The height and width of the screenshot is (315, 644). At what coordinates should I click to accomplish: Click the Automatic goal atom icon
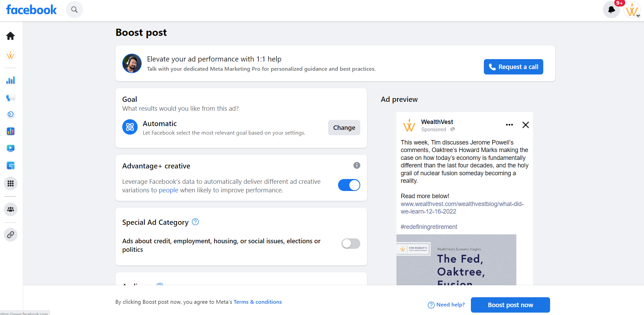coord(130,127)
